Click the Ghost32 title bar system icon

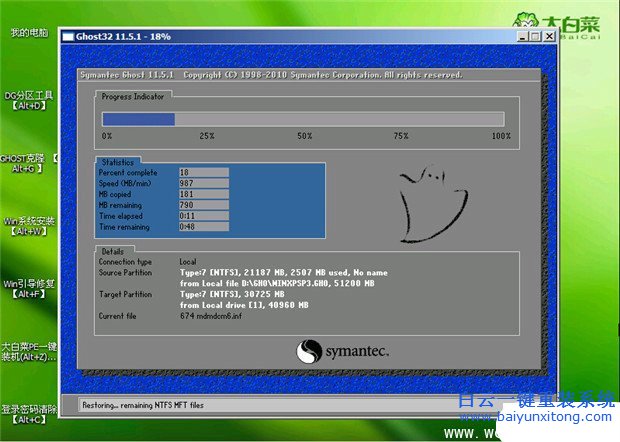tap(68, 36)
